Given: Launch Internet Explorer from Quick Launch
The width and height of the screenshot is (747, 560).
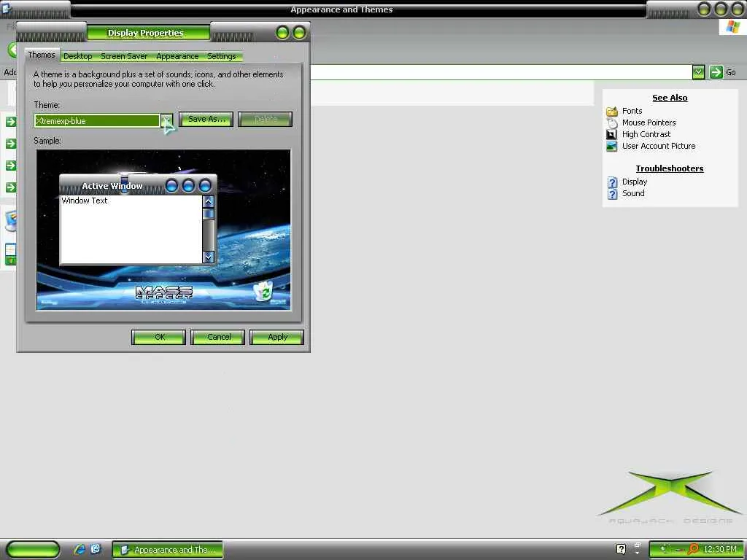Looking at the screenshot, I should (x=79, y=550).
